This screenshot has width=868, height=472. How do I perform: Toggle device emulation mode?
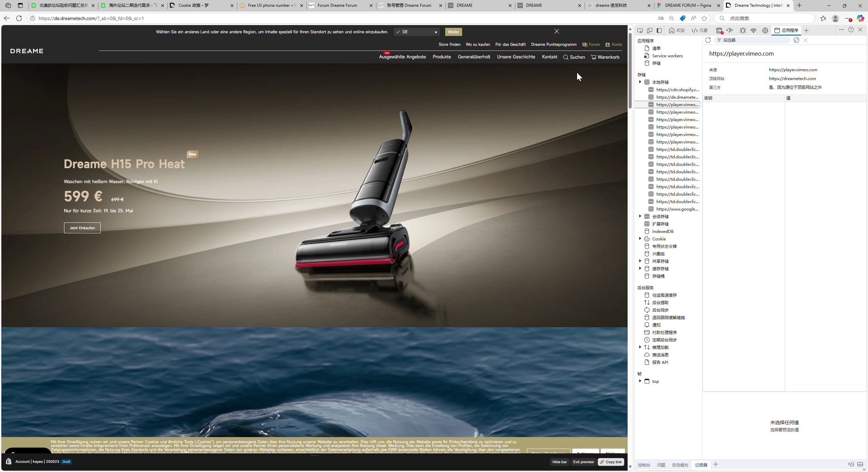pos(650,31)
